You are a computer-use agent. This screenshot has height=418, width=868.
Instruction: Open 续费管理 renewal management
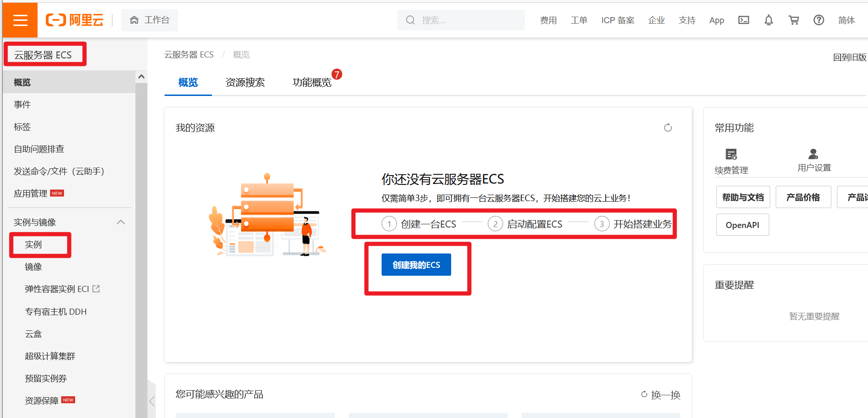731,161
